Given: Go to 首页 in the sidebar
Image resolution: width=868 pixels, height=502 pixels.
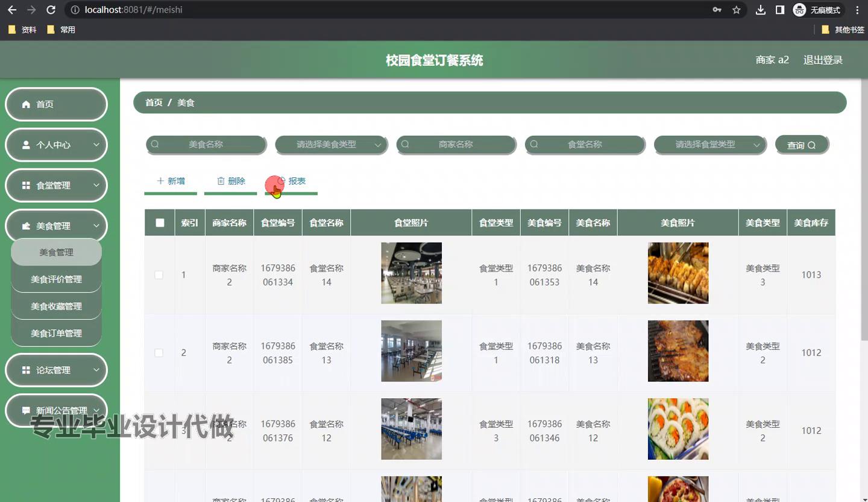Looking at the screenshot, I should [56, 104].
